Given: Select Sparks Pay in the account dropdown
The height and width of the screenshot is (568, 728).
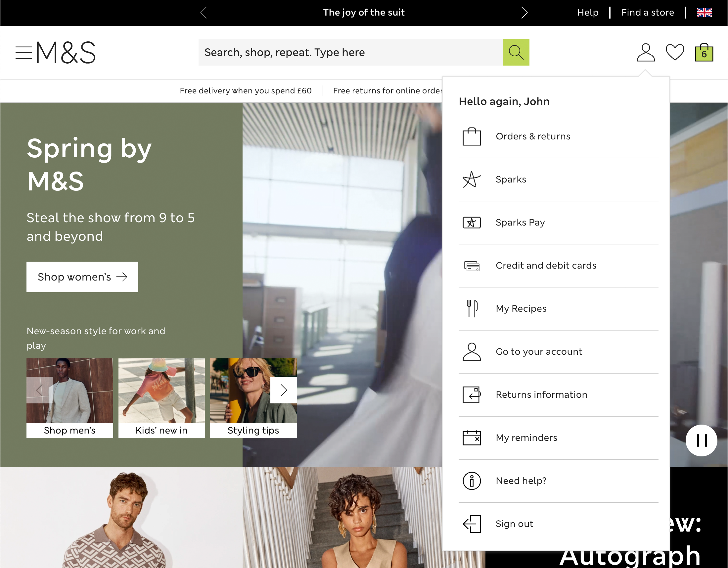Looking at the screenshot, I should point(520,223).
